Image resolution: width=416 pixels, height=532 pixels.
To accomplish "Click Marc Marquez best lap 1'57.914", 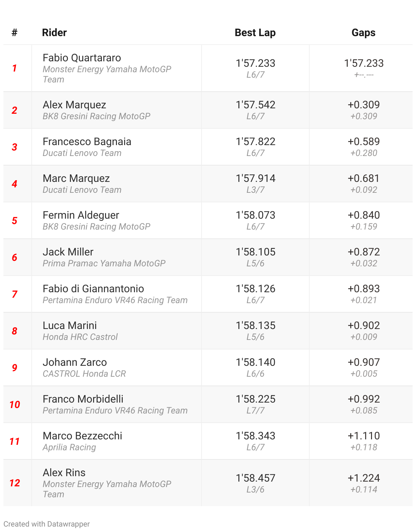I will tap(255, 178).
